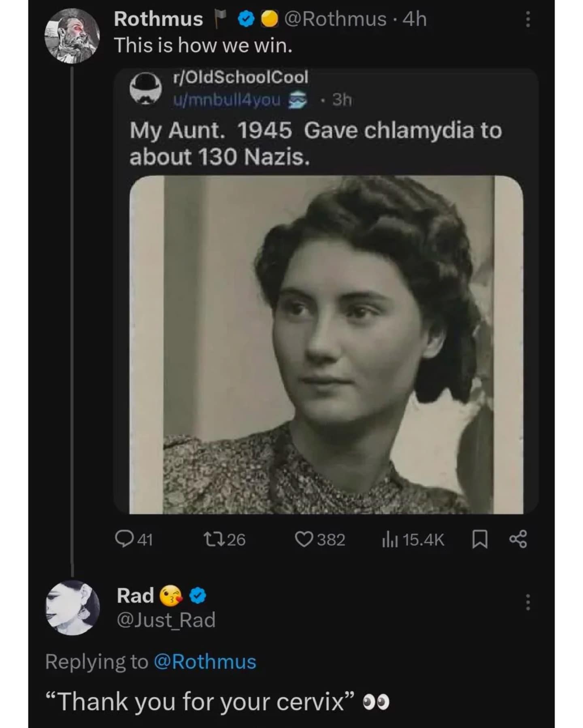Click the blue verified badge next to Rothmus
Screen dimensions: 583x728
[x=246, y=19]
